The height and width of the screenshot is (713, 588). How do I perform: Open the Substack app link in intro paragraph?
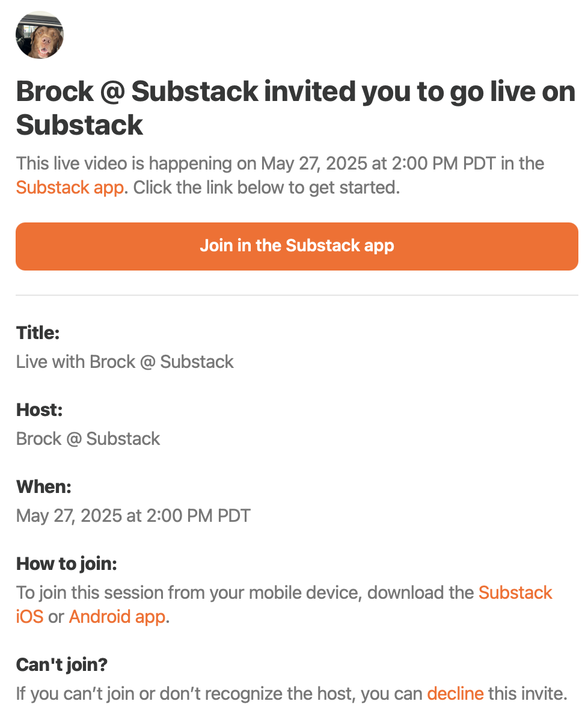click(x=70, y=188)
